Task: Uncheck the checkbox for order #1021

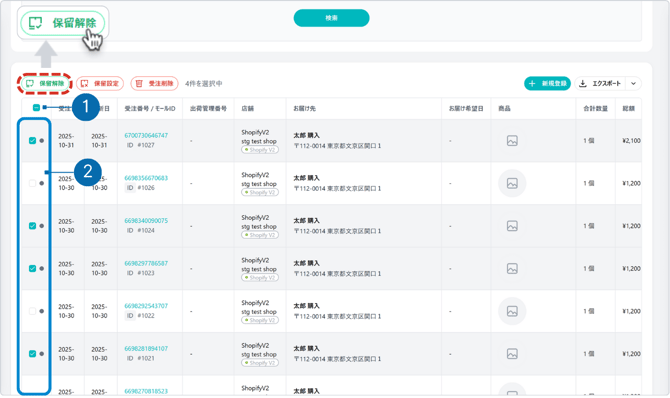Action: [32, 354]
